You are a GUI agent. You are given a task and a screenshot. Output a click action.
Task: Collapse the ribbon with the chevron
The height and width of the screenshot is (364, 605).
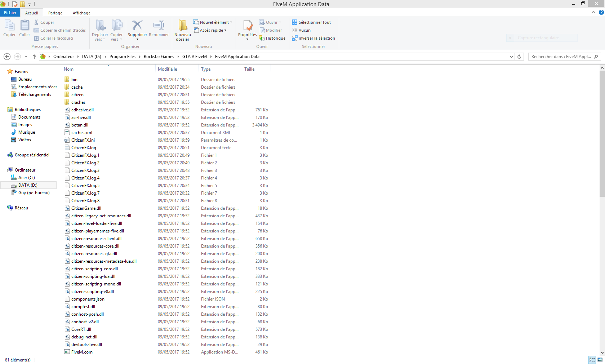pyautogui.click(x=593, y=12)
